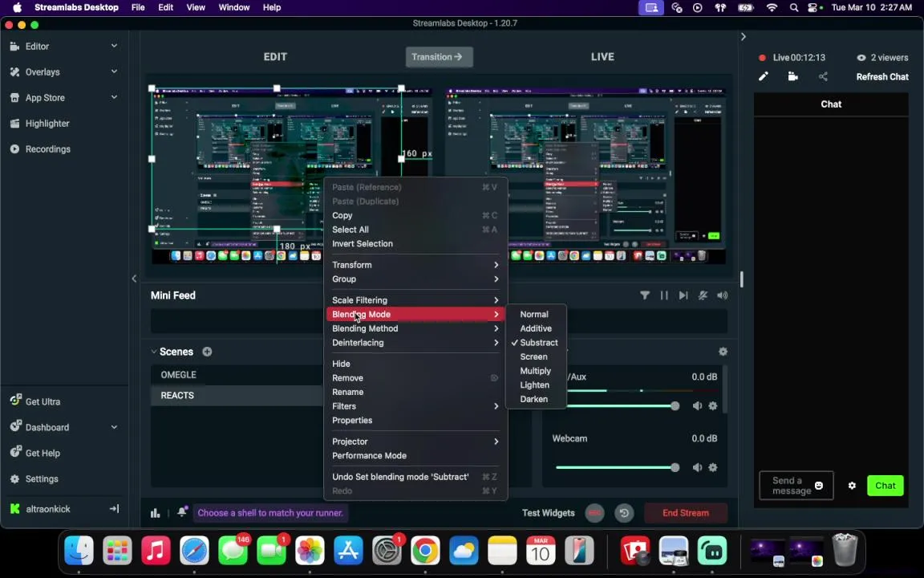Viewport: 924px width, 578px height.
Task: Open the Recordings sidebar icon
Action: (14, 149)
